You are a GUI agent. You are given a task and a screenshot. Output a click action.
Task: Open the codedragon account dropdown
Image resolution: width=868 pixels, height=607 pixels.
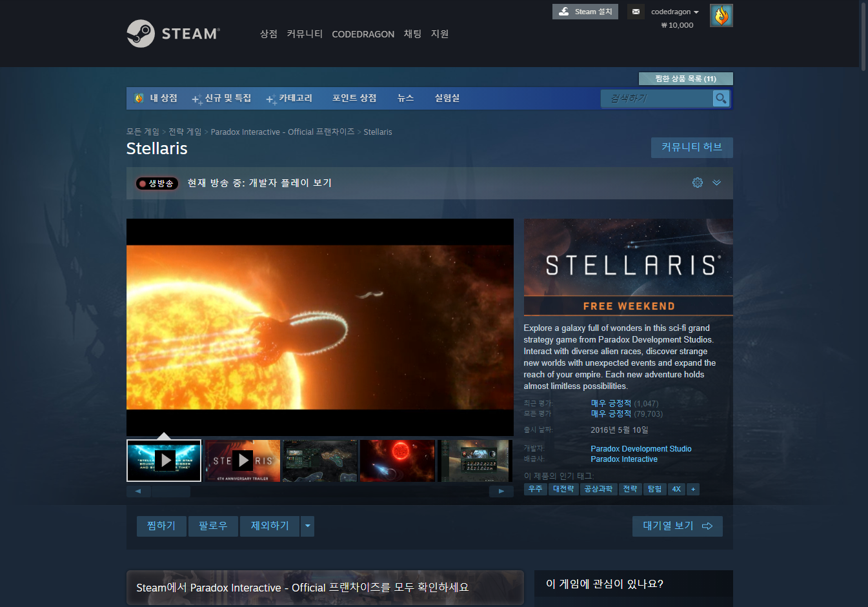675,12
